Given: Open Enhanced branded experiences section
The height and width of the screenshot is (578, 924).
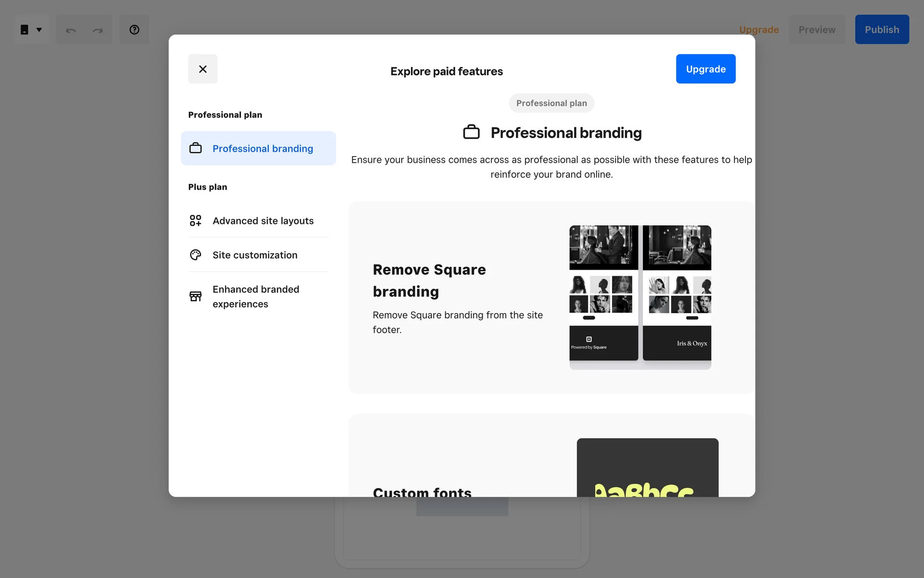Looking at the screenshot, I should 256,296.
